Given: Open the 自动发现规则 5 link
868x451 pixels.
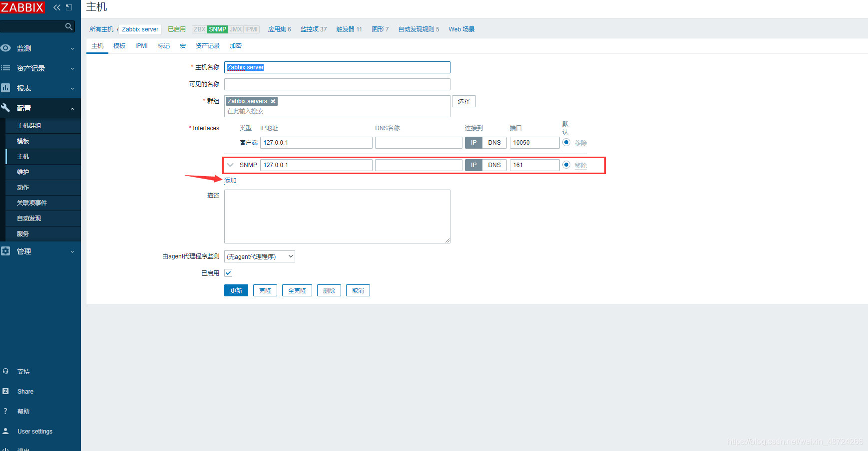Looking at the screenshot, I should pos(419,29).
